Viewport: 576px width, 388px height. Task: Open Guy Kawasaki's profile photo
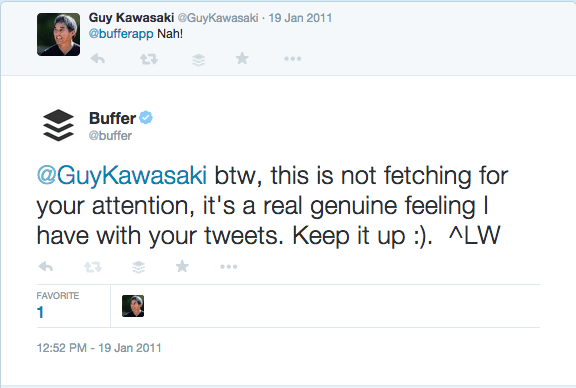click(58, 34)
